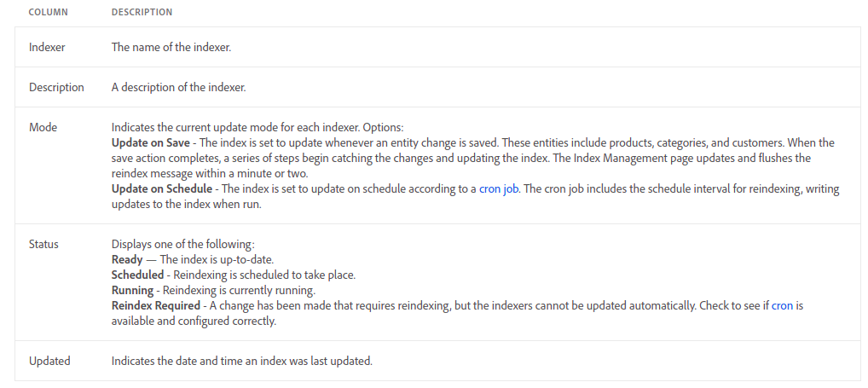Open the cron link in Status row

(782, 305)
